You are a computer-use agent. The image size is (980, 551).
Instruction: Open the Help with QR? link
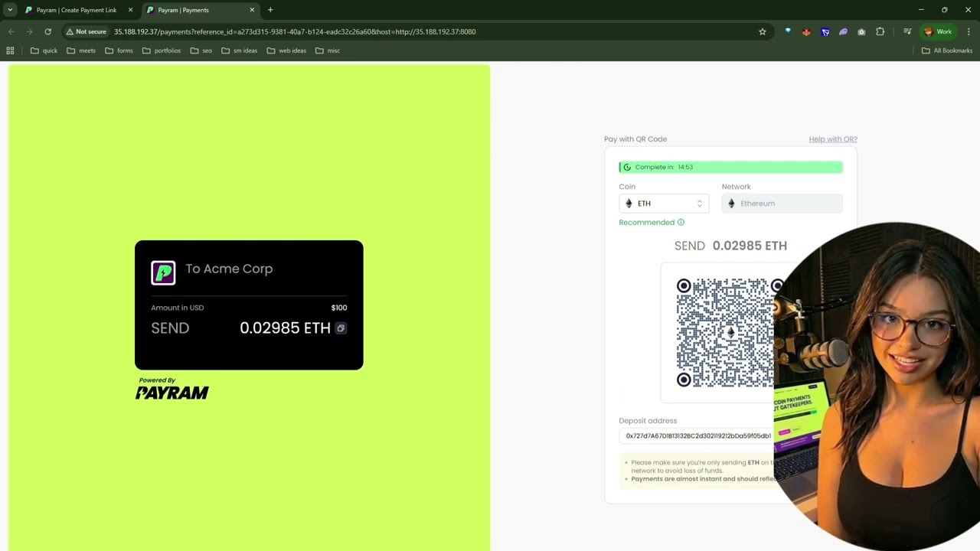833,139
